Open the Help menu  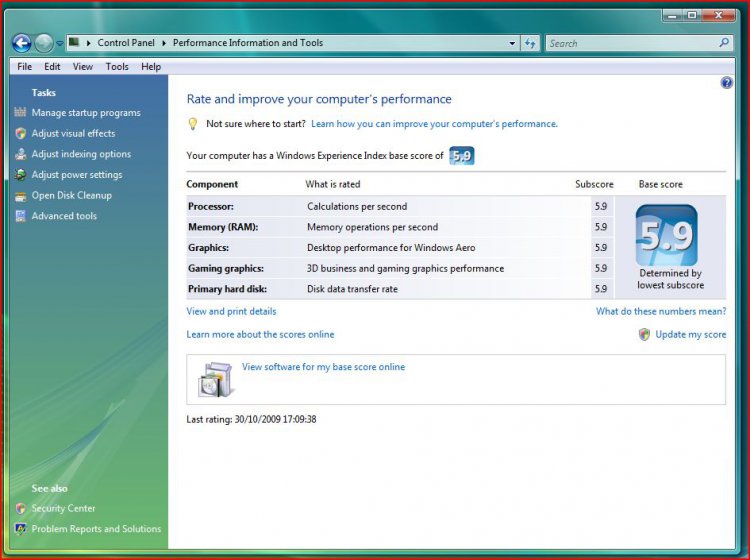[x=151, y=66]
